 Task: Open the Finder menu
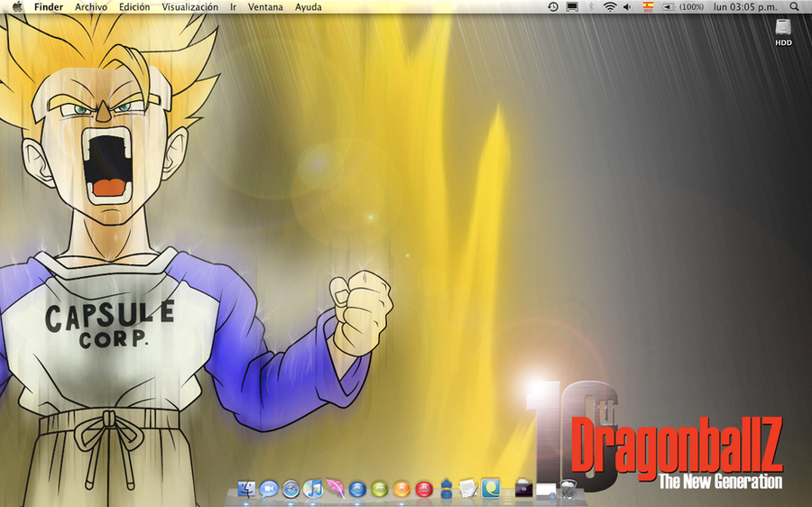click(x=49, y=7)
